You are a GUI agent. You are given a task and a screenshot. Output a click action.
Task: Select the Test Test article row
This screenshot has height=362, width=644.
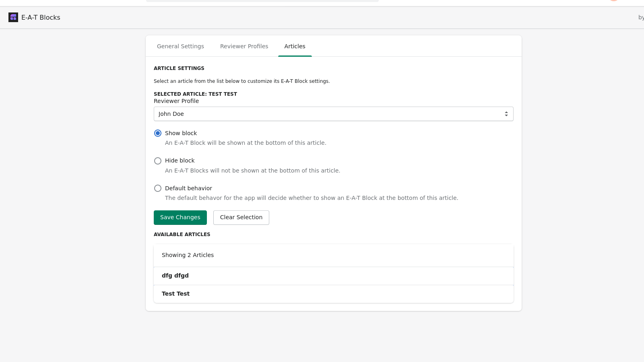point(333,294)
